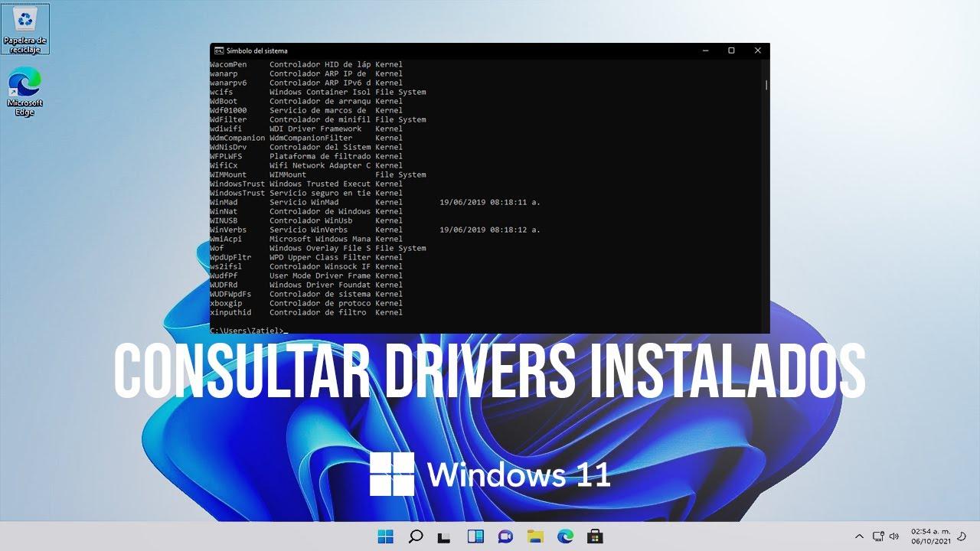Toggle focus assist via the moon icon
Viewport: 980px width, 551px height.
coord(961,536)
